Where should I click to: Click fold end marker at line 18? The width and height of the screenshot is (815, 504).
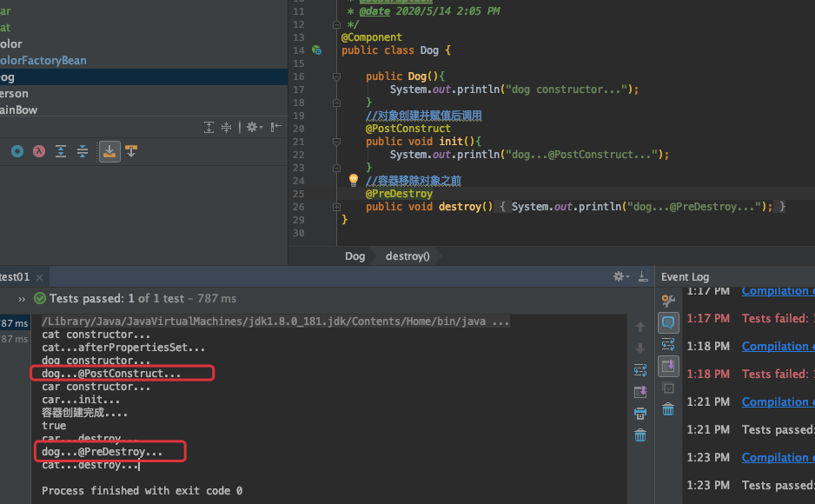click(x=337, y=103)
